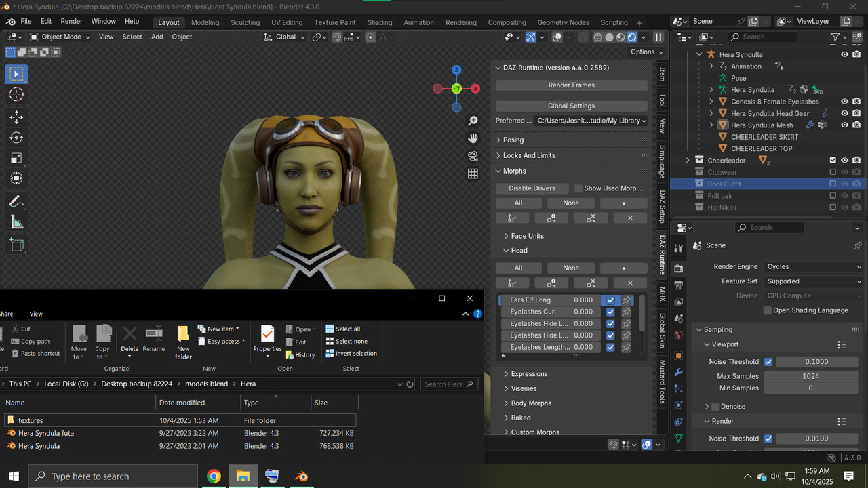This screenshot has width=868, height=488.
Task: Click the Ears Elf Long slider
Action: [550, 300]
